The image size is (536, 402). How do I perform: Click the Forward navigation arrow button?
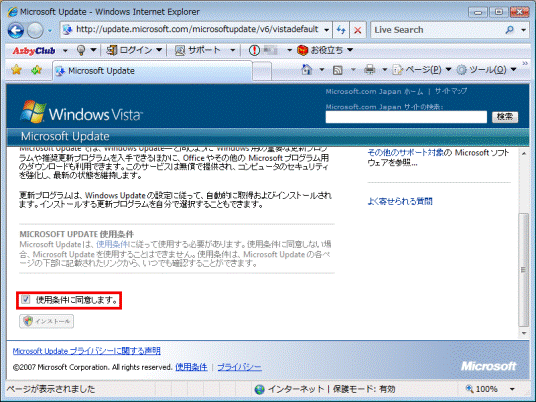point(35,30)
